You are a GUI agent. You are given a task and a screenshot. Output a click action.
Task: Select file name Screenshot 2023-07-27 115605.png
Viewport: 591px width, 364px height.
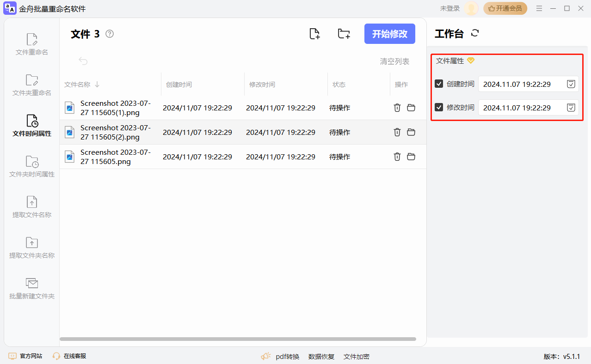point(116,157)
